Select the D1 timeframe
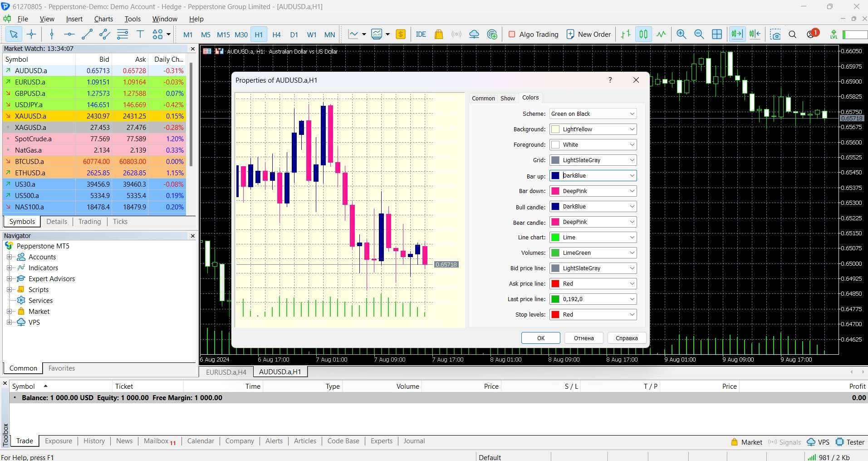The image size is (868, 461). click(x=294, y=35)
